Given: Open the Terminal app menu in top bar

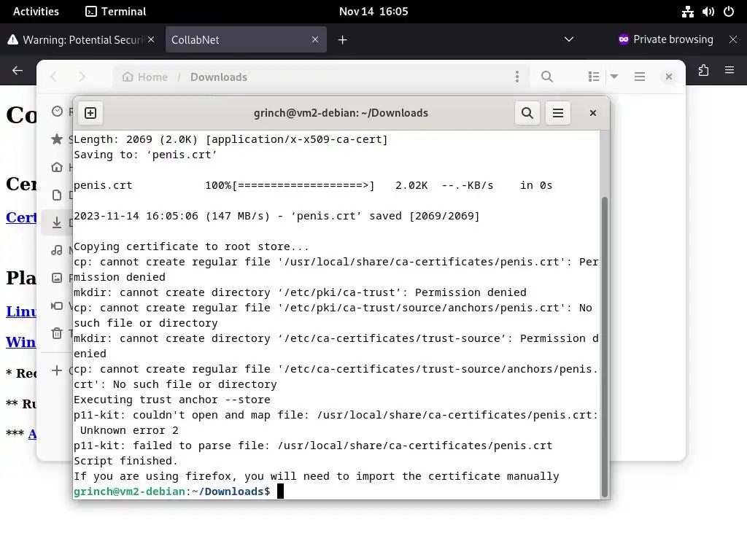Looking at the screenshot, I should pyautogui.click(x=116, y=12).
